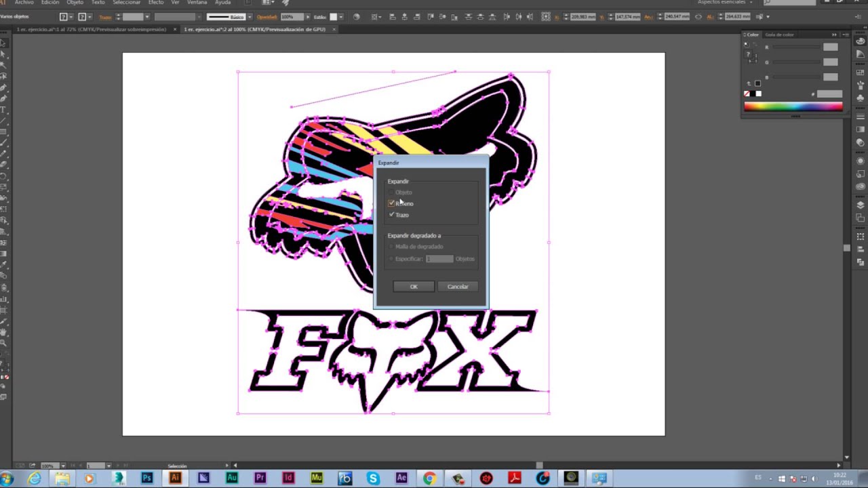
Task: Dismiss the dialog with Cancelar button
Action: click(x=458, y=287)
